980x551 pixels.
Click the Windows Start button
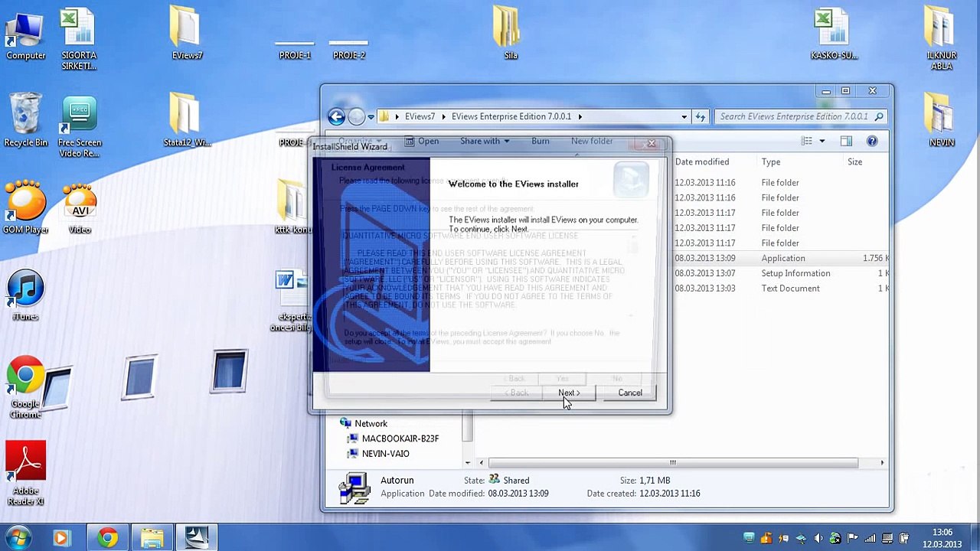tap(18, 538)
